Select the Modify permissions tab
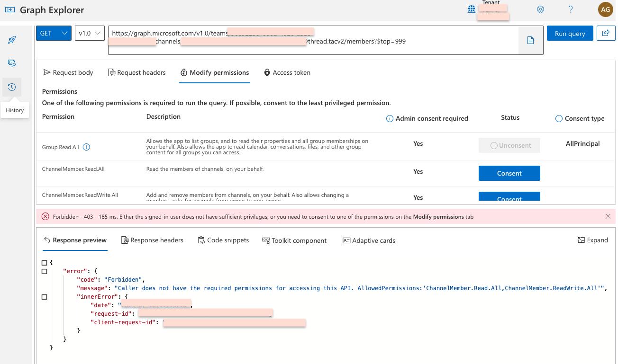Screen dimensions: 618x364 click(215, 72)
